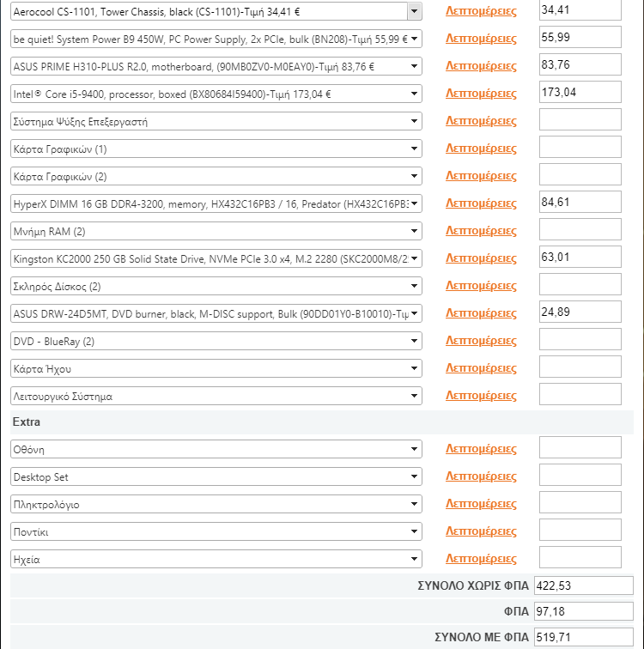
Task: Open the Κάρτα Ήχου dropdown
Action: pos(216,368)
